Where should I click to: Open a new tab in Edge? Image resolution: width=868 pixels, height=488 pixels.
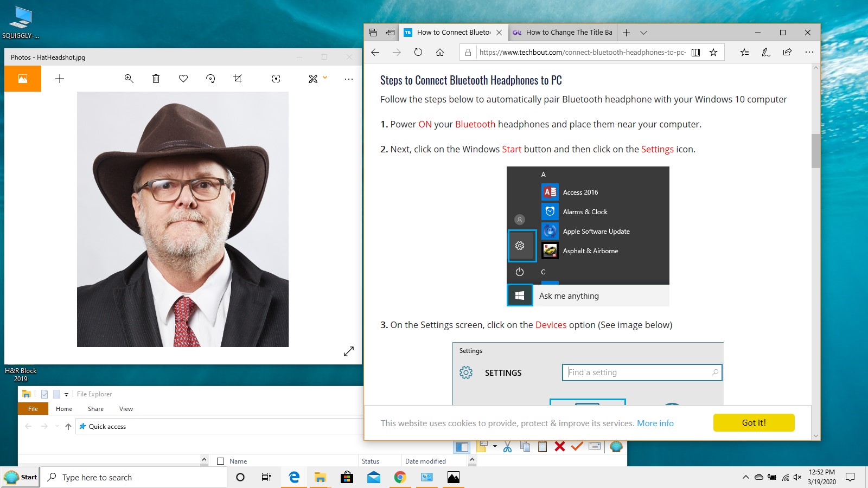[x=626, y=33]
